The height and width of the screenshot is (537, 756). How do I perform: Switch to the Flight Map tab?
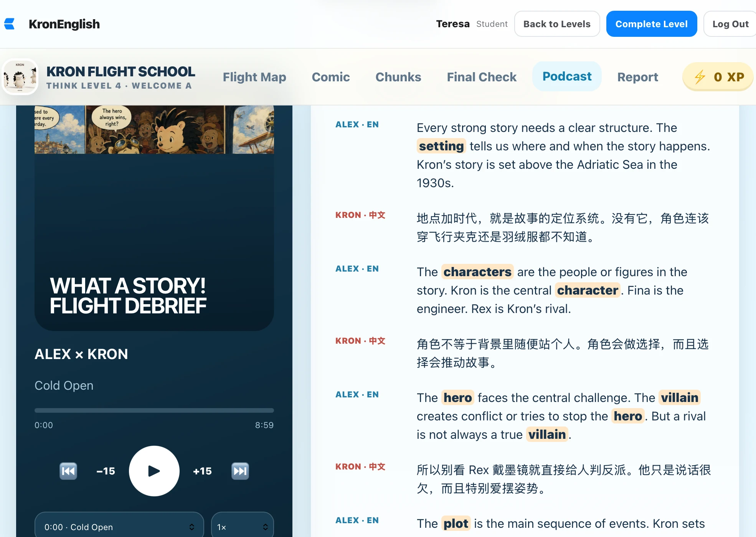coord(254,77)
